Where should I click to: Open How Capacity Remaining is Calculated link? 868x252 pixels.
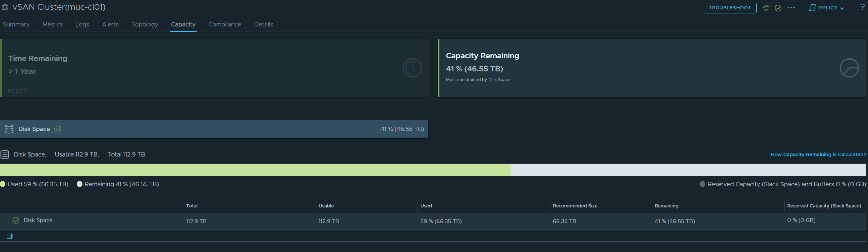(x=818, y=154)
